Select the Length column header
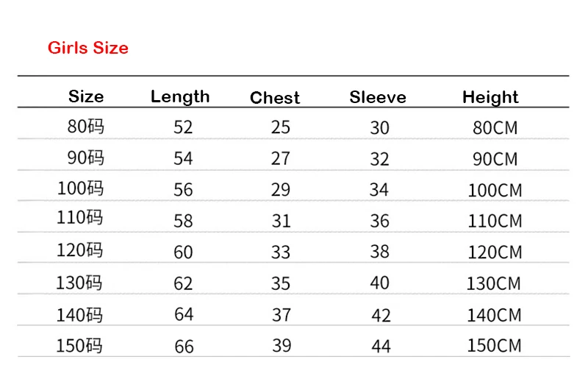 pyautogui.click(x=180, y=97)
